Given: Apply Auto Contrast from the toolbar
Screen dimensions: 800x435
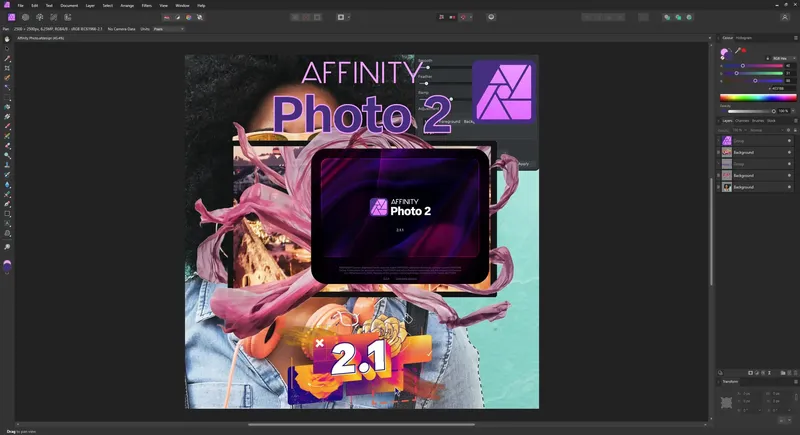Looking at the screenshot, I should (x=178, y=17).
